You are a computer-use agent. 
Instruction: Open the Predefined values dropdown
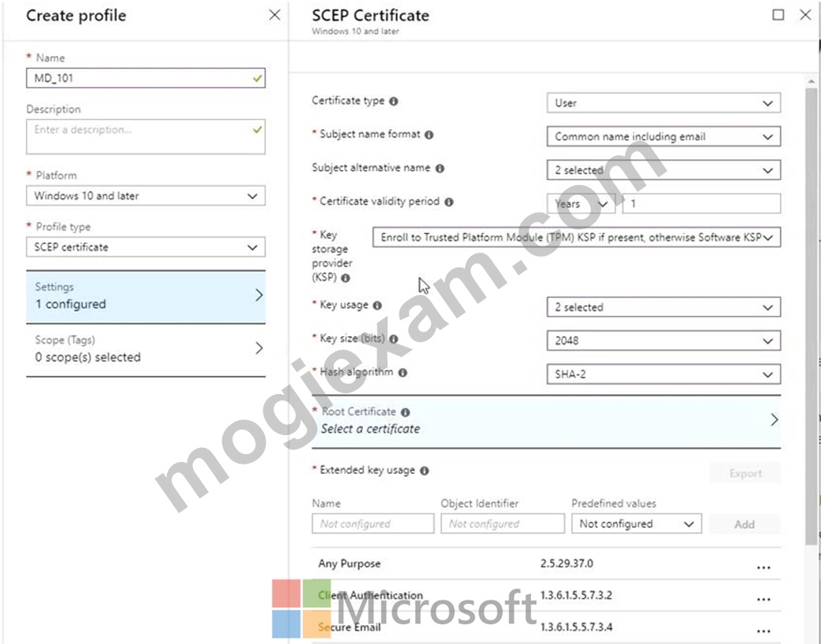tap(636, 524)
